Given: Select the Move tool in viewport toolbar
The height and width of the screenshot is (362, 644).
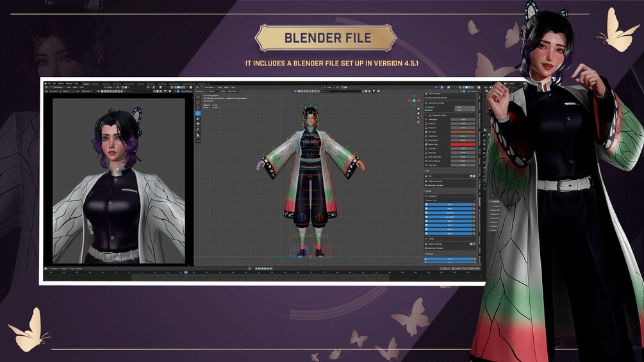Looking at the screenshot, I should pos(198,108).
